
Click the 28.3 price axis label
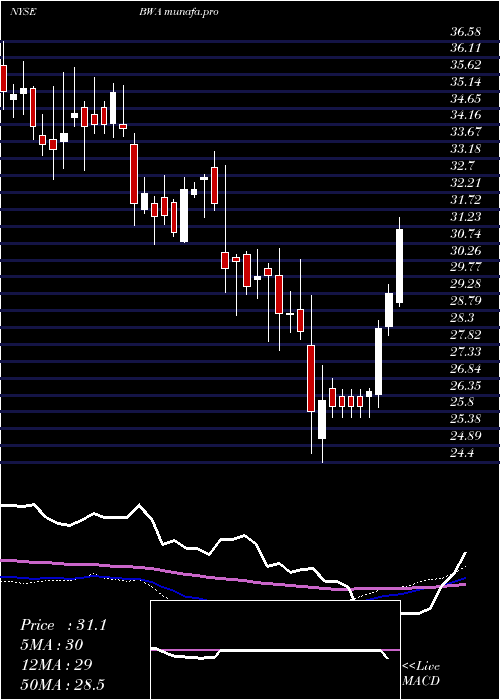[462, 318]
